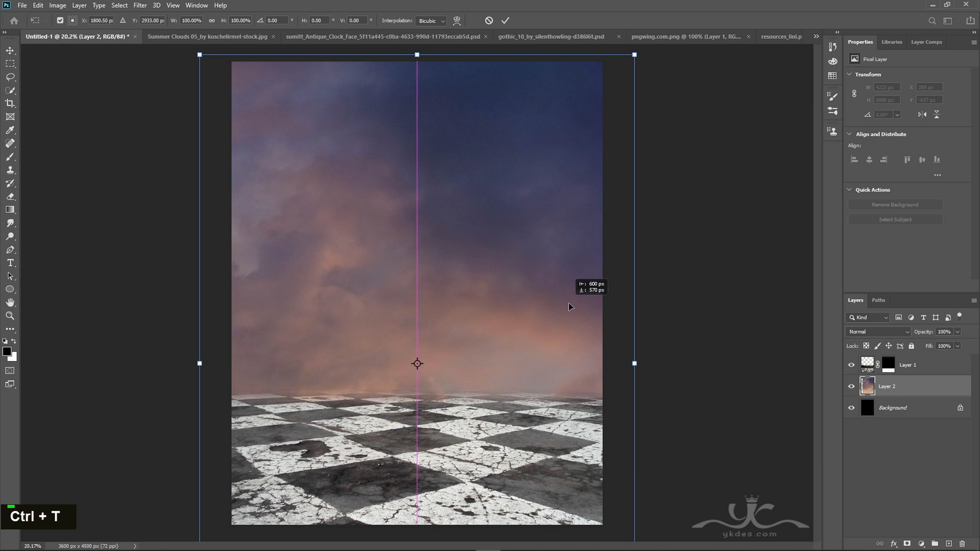Select the Move tool

coord(10,50)
